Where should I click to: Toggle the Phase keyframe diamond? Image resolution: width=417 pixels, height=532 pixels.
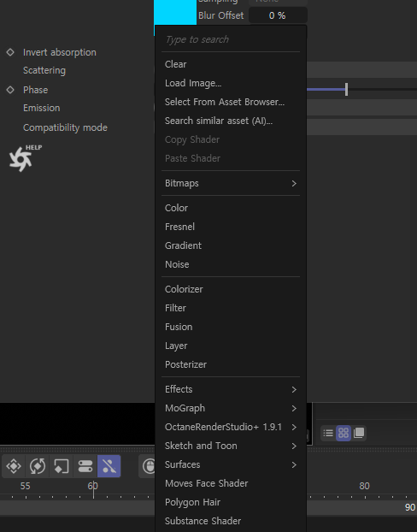[x=10, y=90]
